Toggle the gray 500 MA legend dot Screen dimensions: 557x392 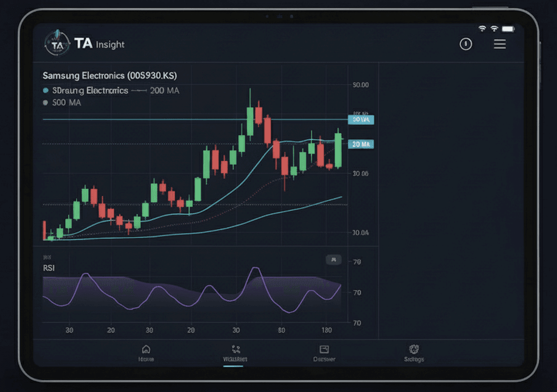tap(46, 103)
